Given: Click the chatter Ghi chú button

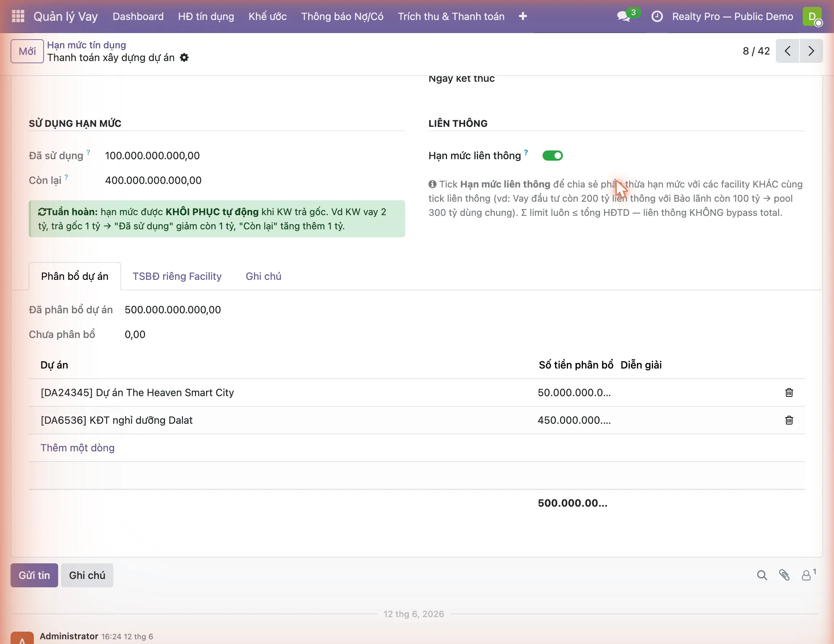Looking at the screenshot, I should tap(87, 575).
